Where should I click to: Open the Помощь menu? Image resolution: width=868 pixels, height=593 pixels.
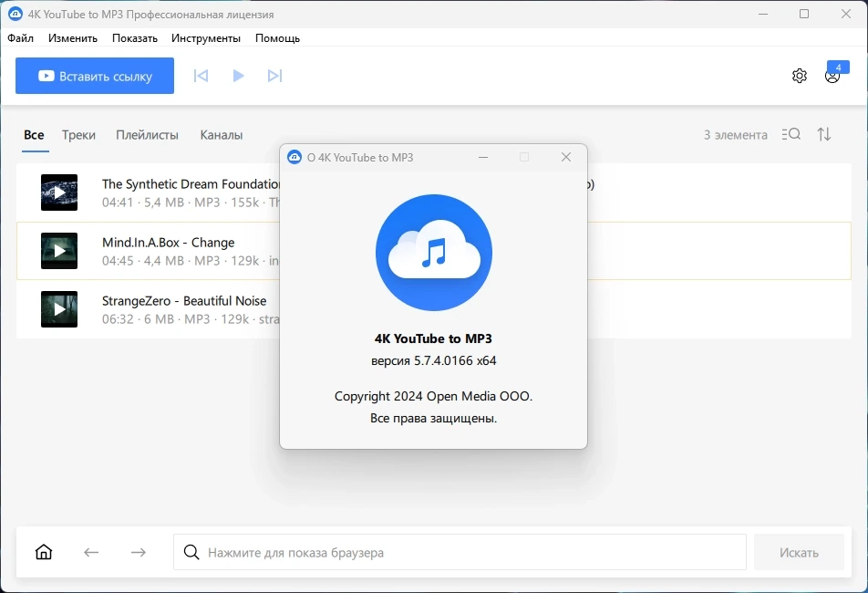pos(277,38)
